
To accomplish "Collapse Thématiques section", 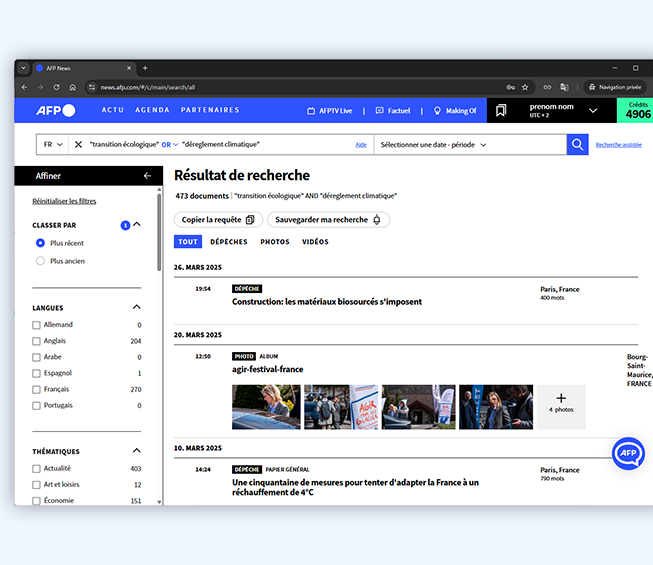I will pyautogui.click(x=137, y=451).
